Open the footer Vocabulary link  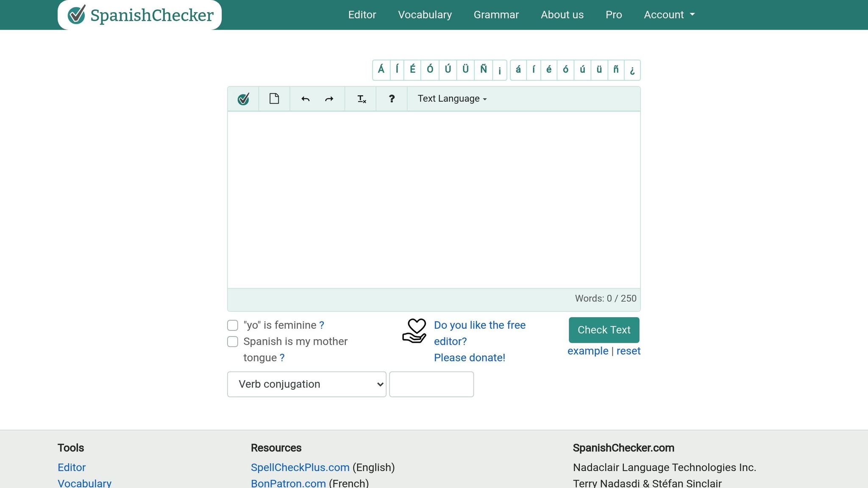[x=84, y=483]
